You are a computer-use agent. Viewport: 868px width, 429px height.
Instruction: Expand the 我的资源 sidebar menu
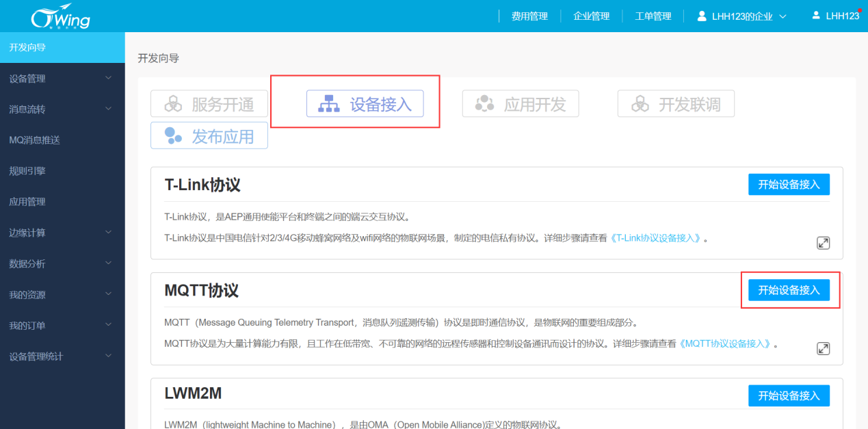point(62,295)
